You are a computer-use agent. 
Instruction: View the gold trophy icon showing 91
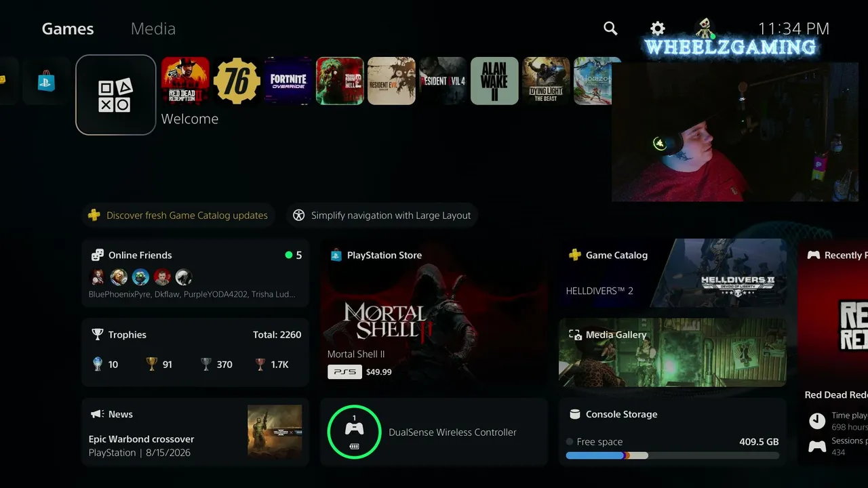point(152,365)
